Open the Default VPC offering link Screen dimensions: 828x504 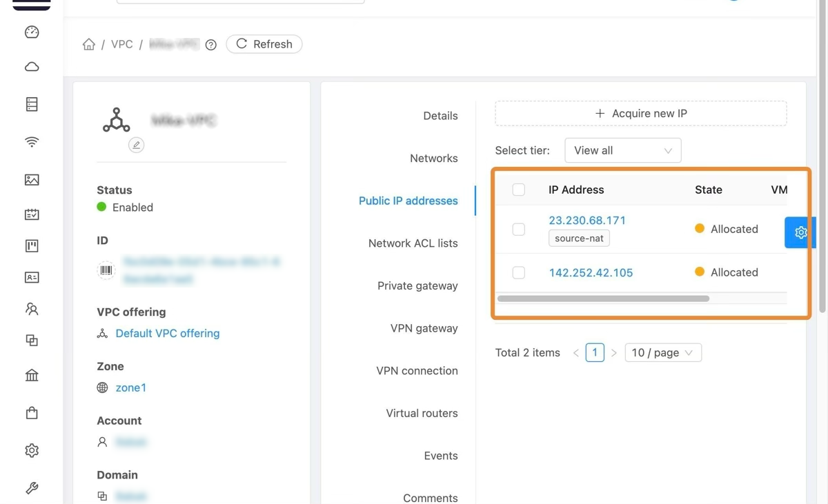click(x=167, y=333)
